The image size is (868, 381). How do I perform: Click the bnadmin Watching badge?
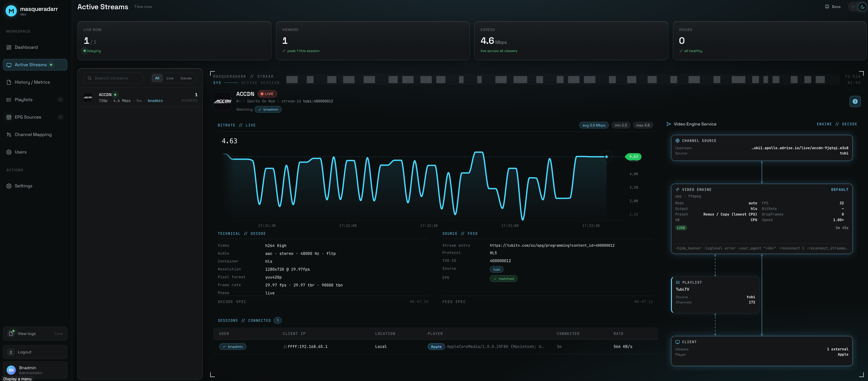point(268,110)
